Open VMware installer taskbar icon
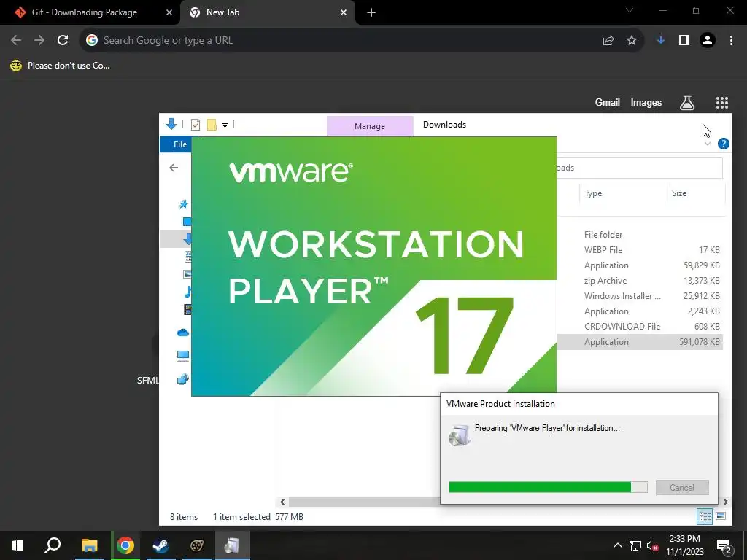The height and width of the screenshot is (560, 747). point(232,545)
